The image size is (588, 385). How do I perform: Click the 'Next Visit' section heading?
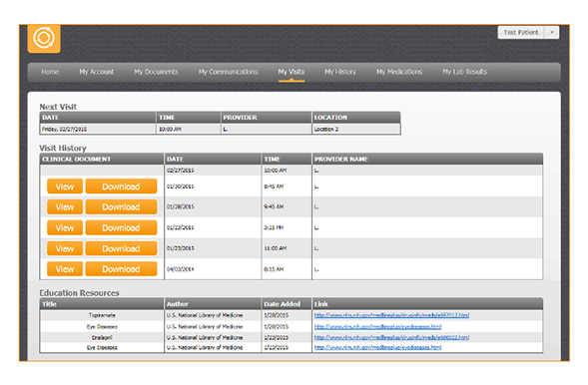(58, 107)
